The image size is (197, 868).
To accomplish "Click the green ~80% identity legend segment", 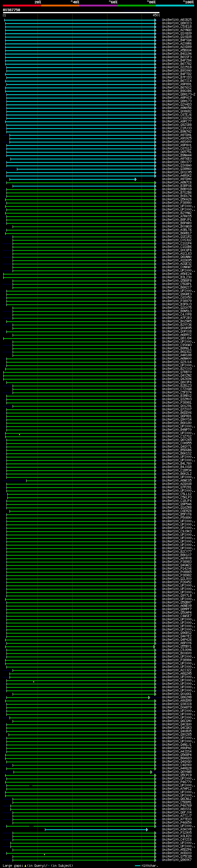I will click(x=137, y=6).
